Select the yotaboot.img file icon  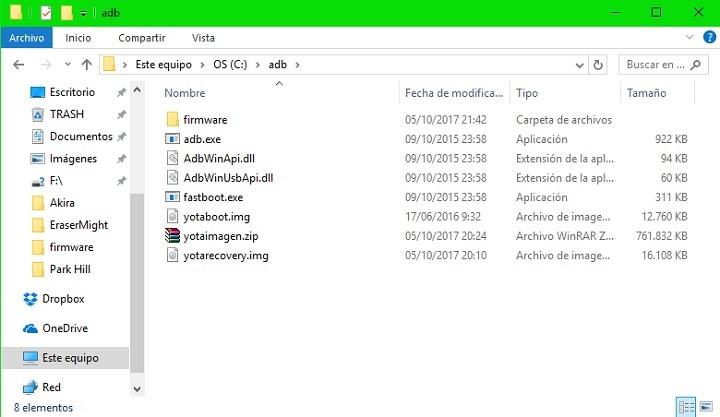(173, 216)
